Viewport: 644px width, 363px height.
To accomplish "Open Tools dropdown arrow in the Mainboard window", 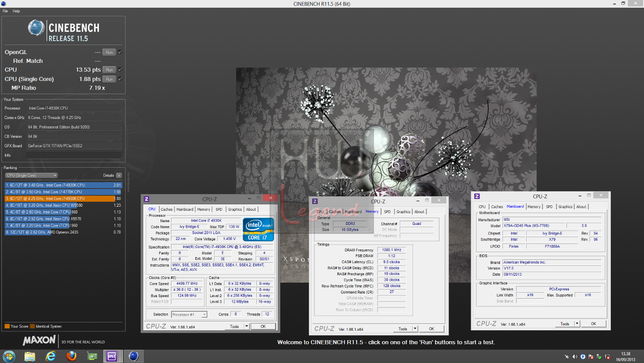I will pos(577,324).
